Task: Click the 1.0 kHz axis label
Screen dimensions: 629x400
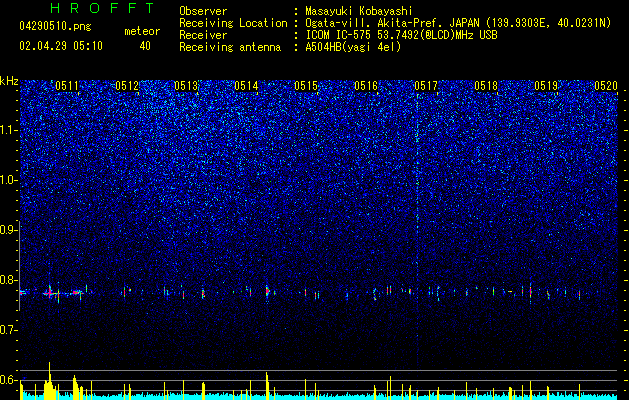Action: (x=8, y=180)
